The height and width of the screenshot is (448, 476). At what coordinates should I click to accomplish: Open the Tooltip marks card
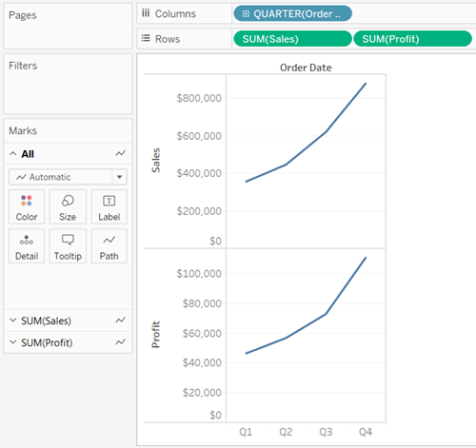[68, 246]
